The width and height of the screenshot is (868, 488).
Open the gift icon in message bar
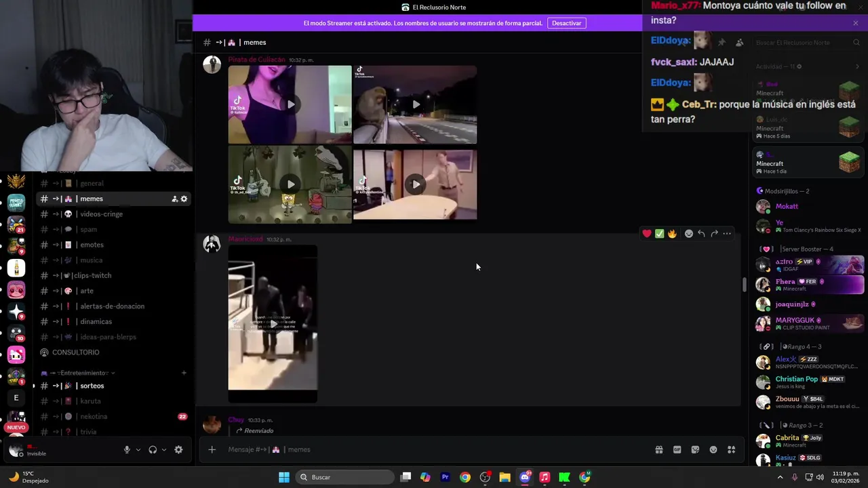click(658, 449)
